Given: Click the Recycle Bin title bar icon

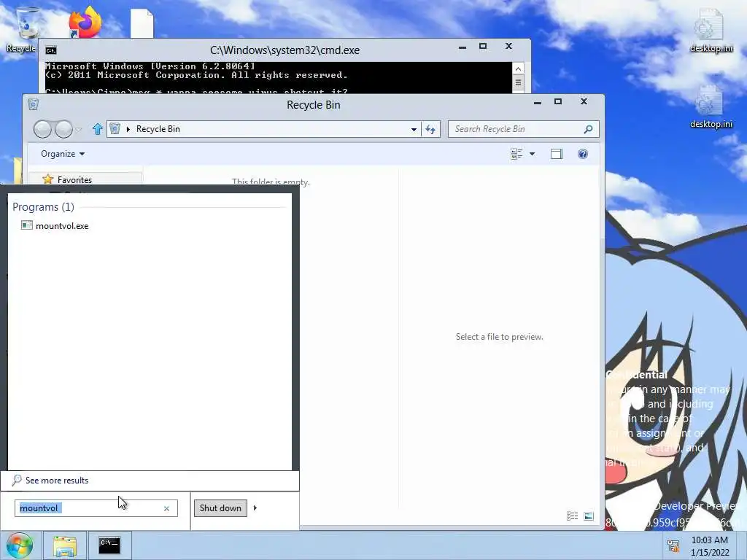Looking at the screenshot, I should tap(33, 104).
